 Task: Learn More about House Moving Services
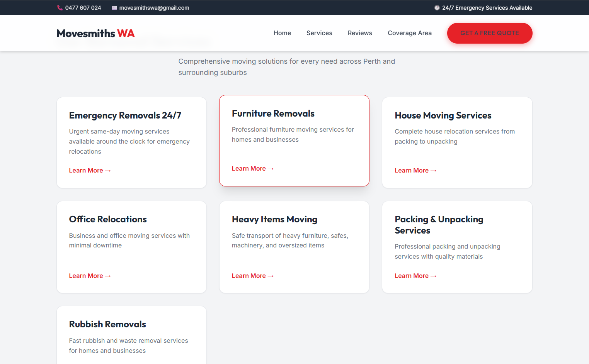[415, 171]
